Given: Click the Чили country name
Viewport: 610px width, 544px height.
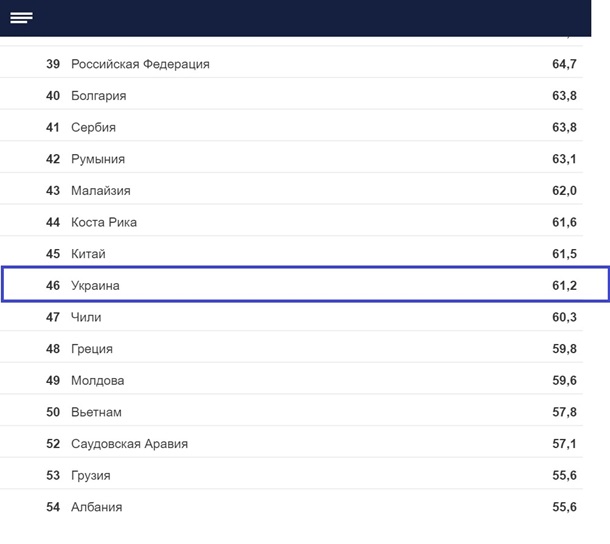Looking at the screenshot, I should click(86, 317).
